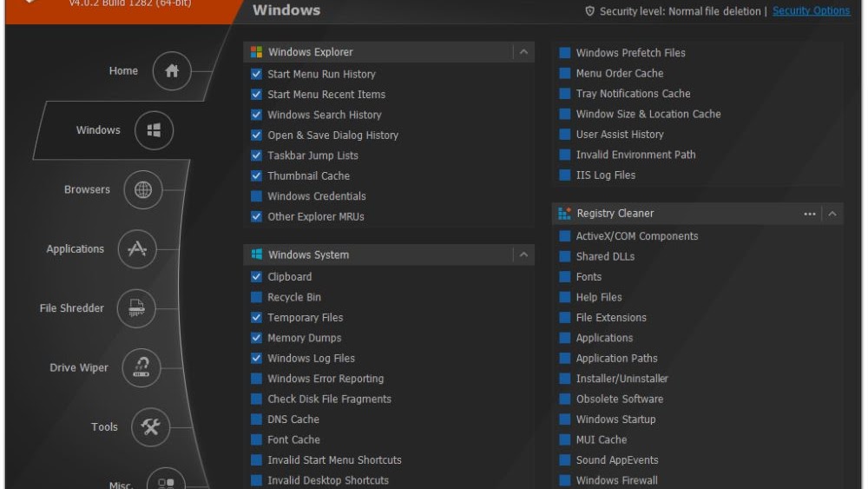This screenshot has height=489, width=868.
Task: Enable Obsolete Software checkbox
Action: pos(565,399)
